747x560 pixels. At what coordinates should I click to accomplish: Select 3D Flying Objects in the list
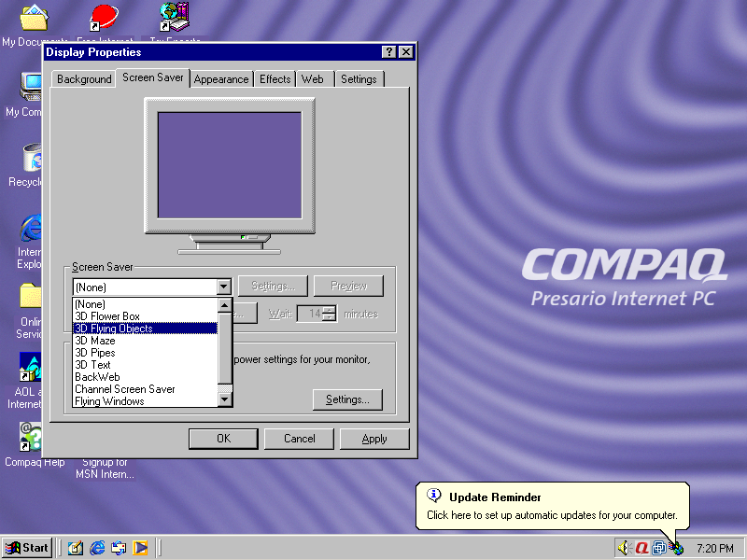[146, 329]
